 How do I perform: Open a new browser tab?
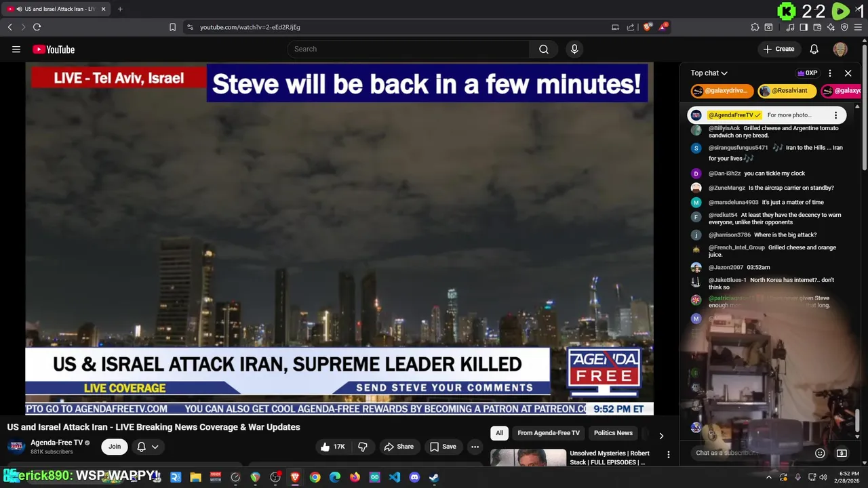click(x=120, y=9)
